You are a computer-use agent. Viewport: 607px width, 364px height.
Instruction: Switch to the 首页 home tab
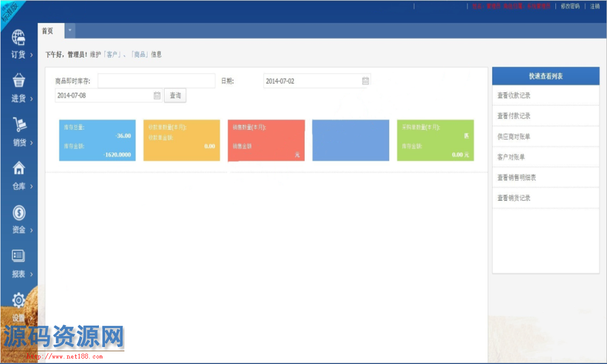[x=48, y=31]
